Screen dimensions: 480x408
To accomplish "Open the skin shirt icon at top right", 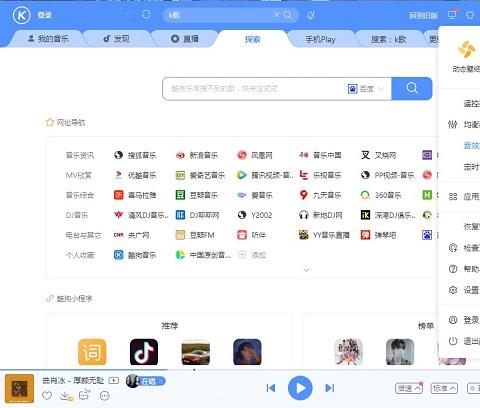I will tap(470, 15).
